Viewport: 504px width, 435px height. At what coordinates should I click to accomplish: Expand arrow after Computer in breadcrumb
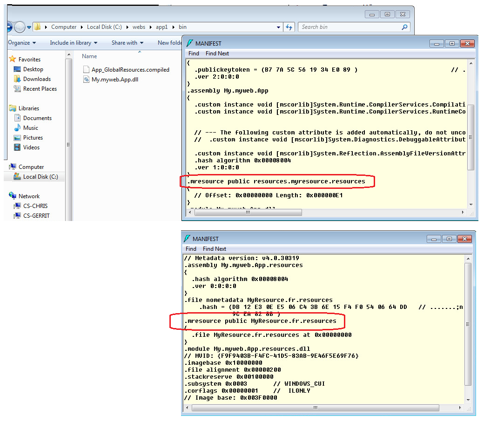coord(81,27)
